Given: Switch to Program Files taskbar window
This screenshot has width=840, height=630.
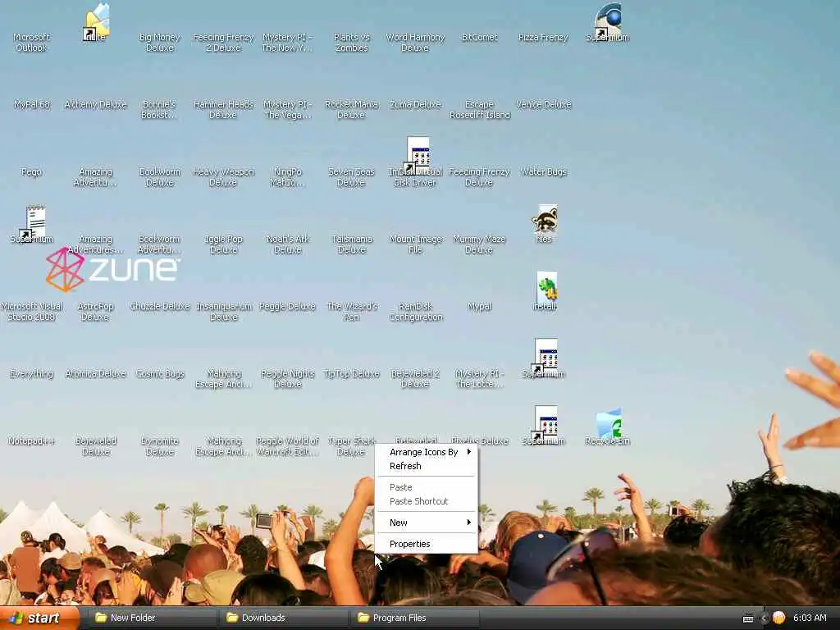Looking at the screenshot, I should (x=414, y=618).
